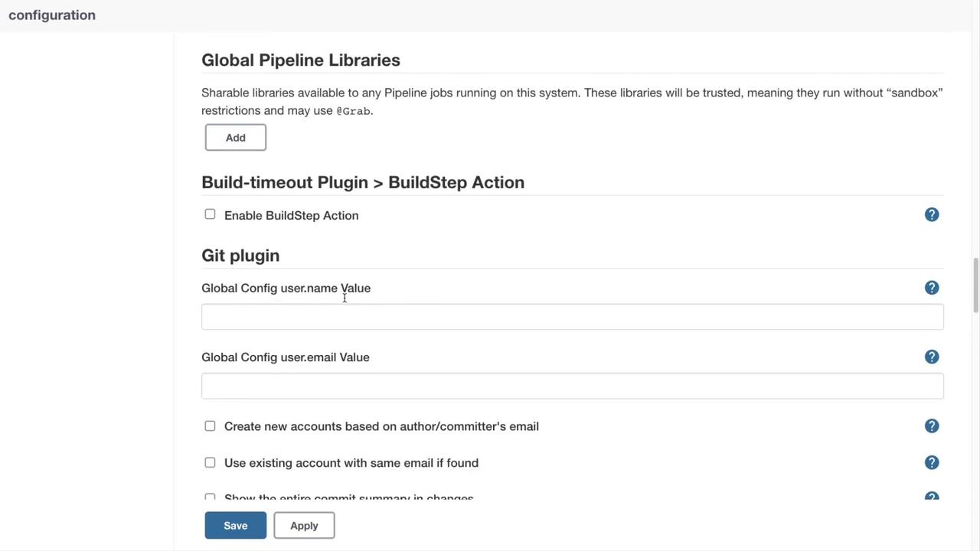
Task: Open help for Enable BuildStep Action
Action: click(932, 215)
